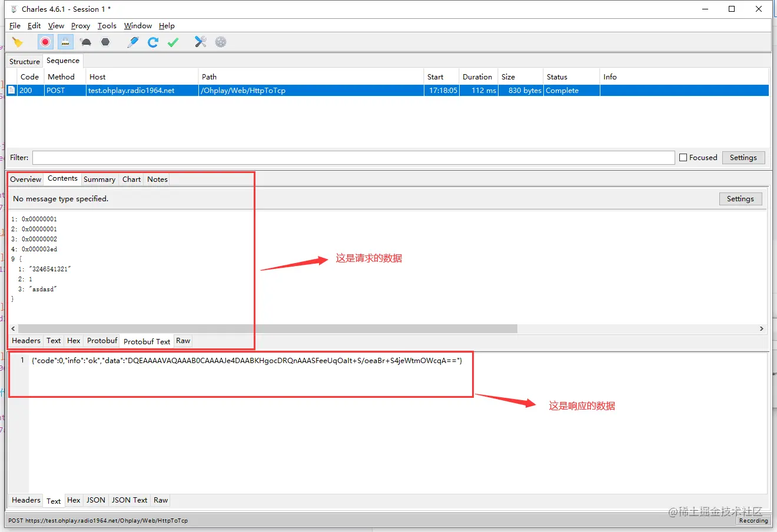The image size is (777, 532).
Task: Click the 112 ms duration cell
Action: (479, 91)
